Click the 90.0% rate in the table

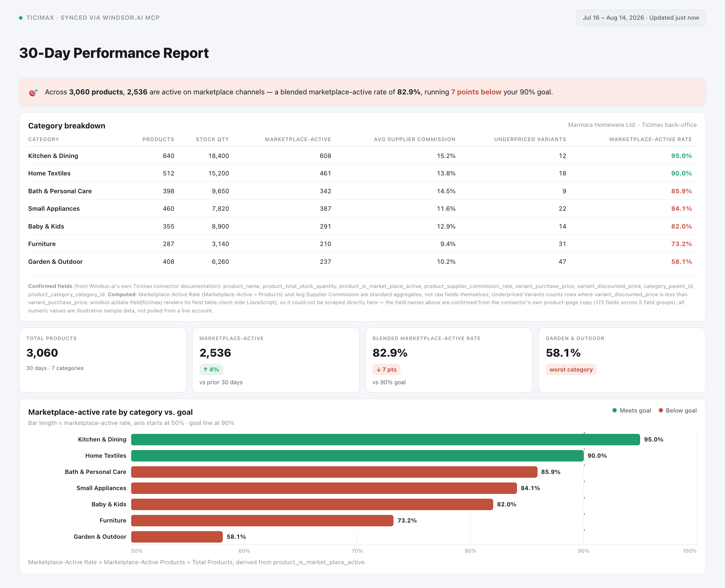tap(681, 173)
